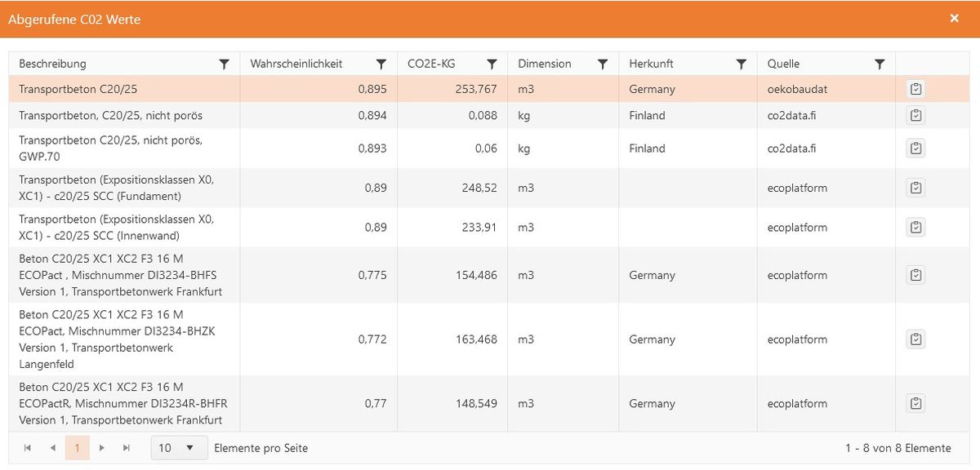Go to the last page arrow
This screenshot has width=980, height=470.
127,448
